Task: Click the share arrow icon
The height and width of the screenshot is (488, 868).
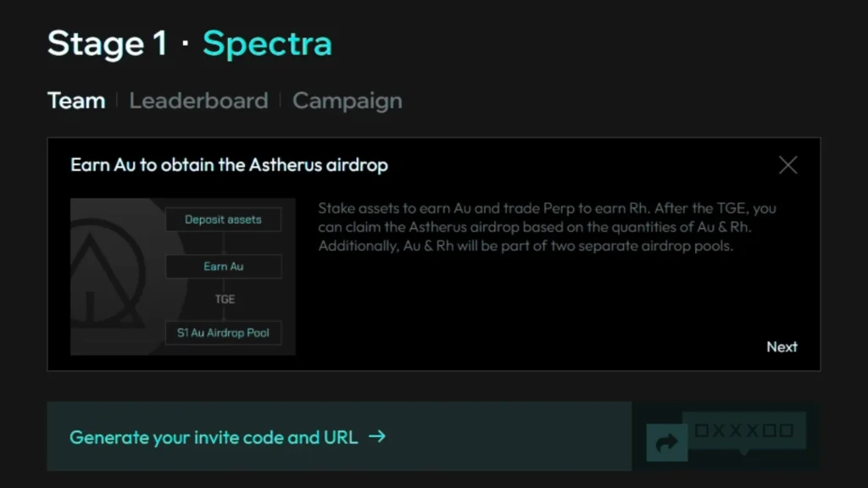Action: (x=666, y=442)
